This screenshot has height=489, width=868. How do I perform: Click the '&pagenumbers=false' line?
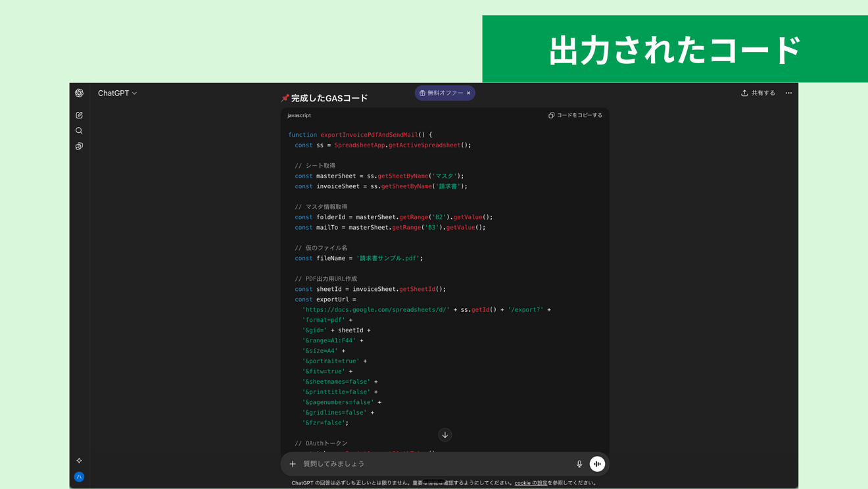click(342, 402)
